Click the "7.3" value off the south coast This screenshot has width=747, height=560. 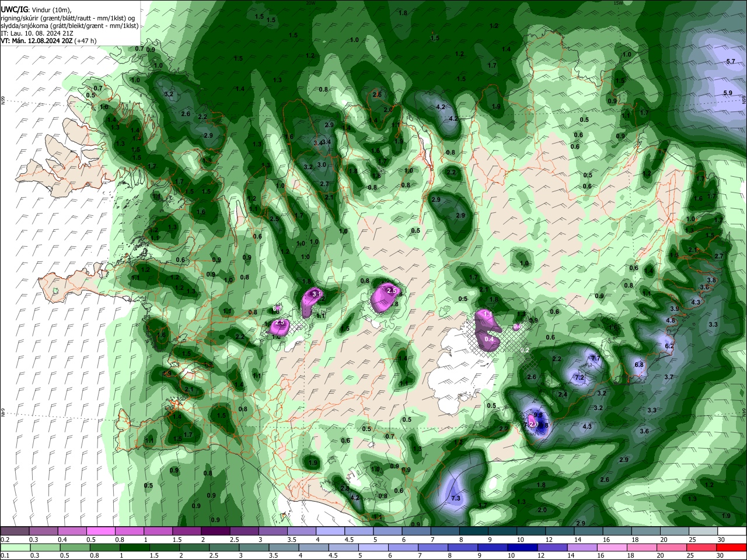[x=456, y=498]
